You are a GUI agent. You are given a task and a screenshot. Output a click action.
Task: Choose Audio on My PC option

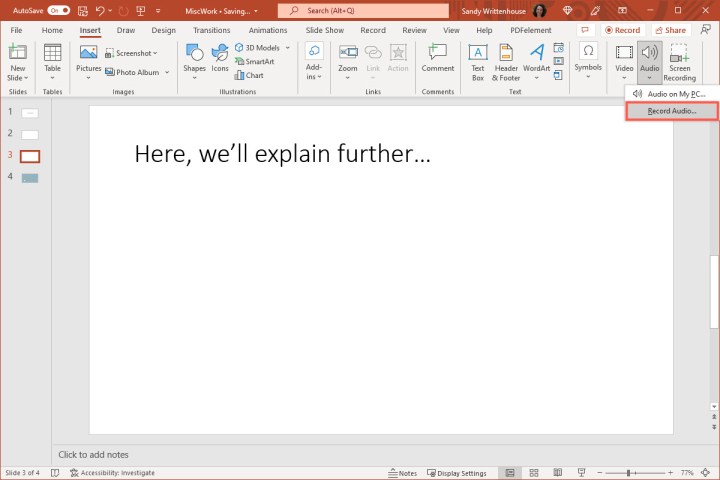click(672, 94)
